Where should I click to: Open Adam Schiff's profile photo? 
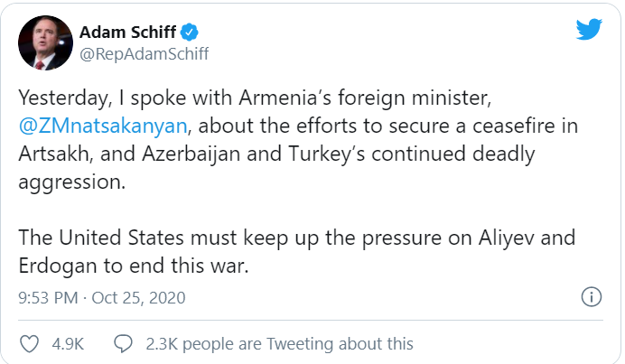click(45, 43)
